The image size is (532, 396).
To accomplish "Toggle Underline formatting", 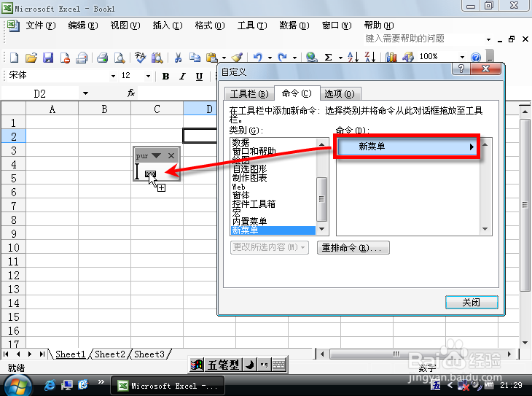I will coord(199,77).
